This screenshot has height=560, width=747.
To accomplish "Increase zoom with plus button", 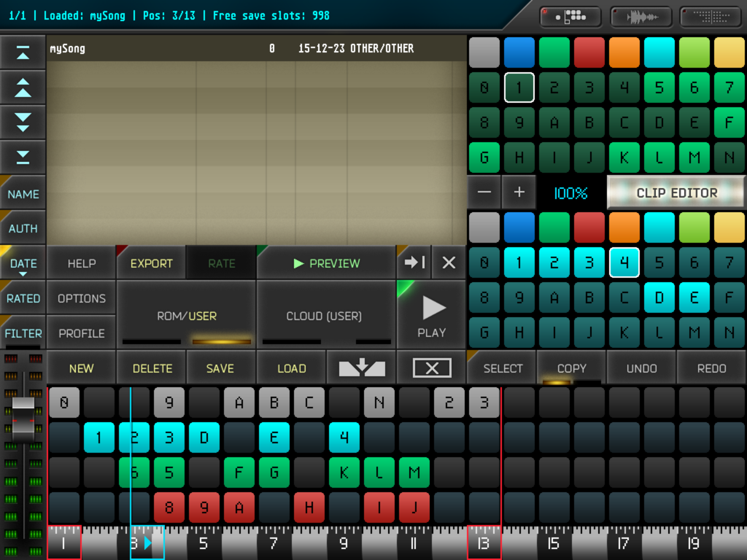I will pos(519,192).
